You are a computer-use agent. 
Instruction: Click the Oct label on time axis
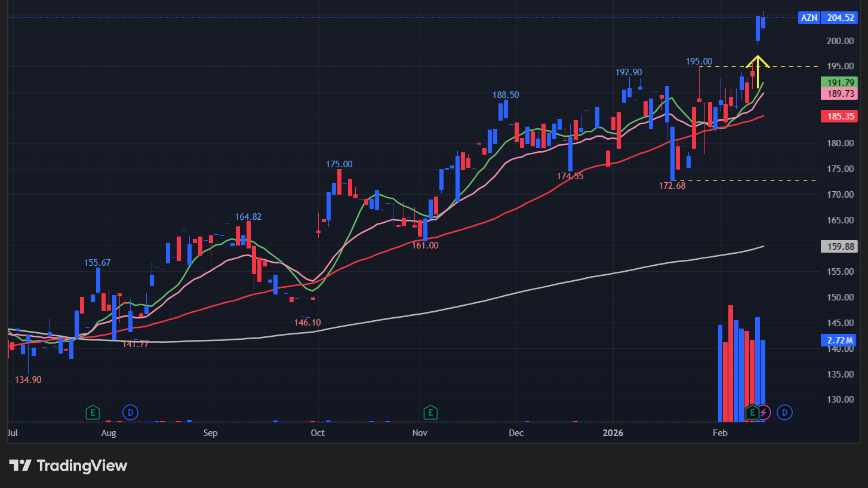[318, 433]
